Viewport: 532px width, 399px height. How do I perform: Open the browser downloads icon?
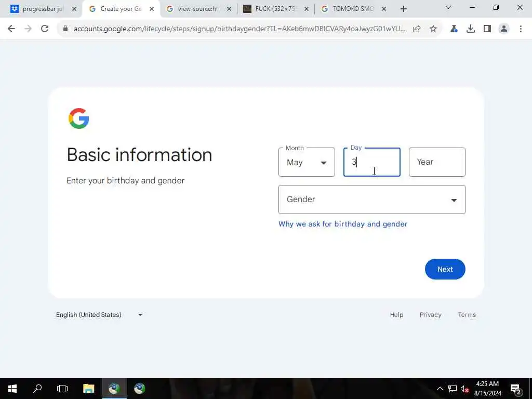[471, 29]
